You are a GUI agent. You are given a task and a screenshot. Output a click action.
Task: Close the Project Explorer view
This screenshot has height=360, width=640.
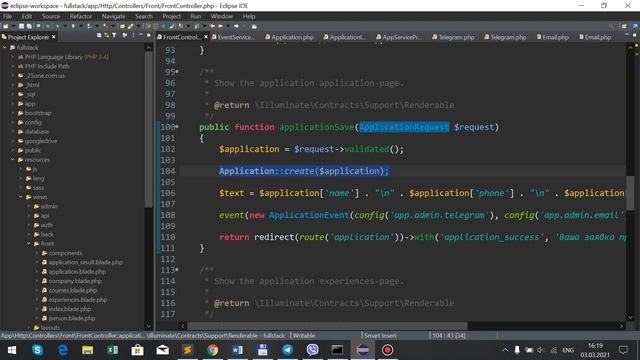point(53,37)
